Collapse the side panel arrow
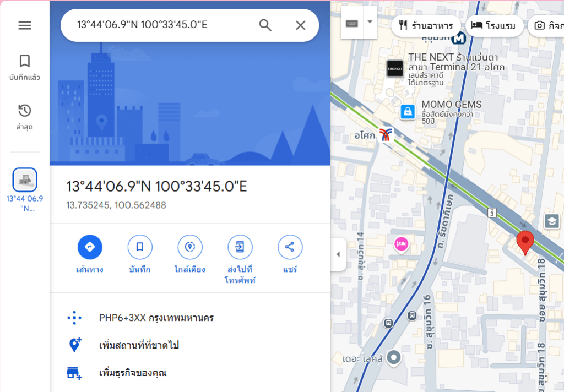The image size is (564, 392). [338, 254]
